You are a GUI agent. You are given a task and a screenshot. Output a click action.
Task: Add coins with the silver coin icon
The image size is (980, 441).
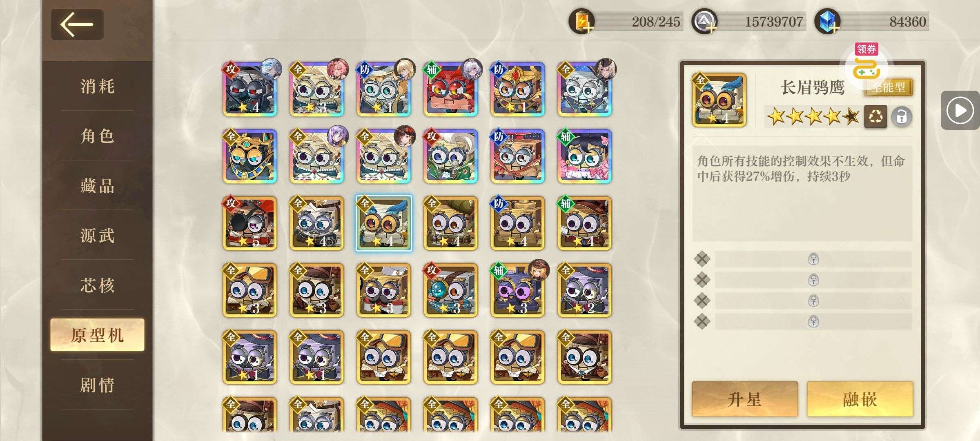click(704, 21)
